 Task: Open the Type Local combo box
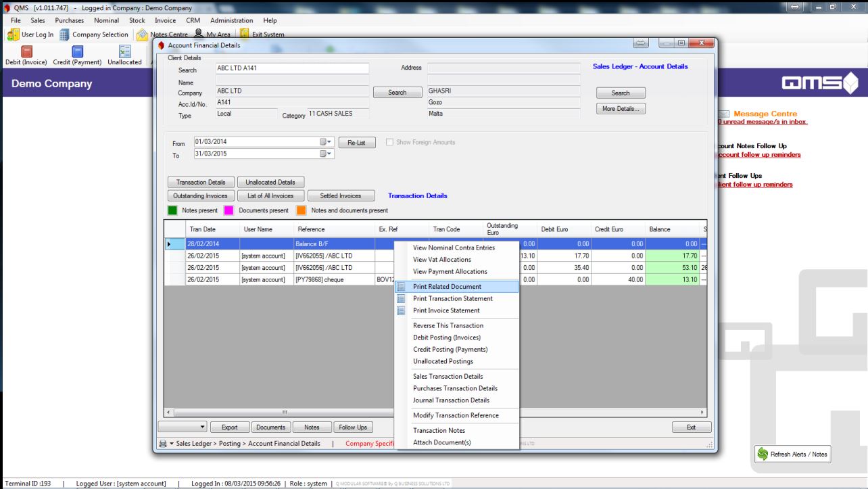pos(246,114)
